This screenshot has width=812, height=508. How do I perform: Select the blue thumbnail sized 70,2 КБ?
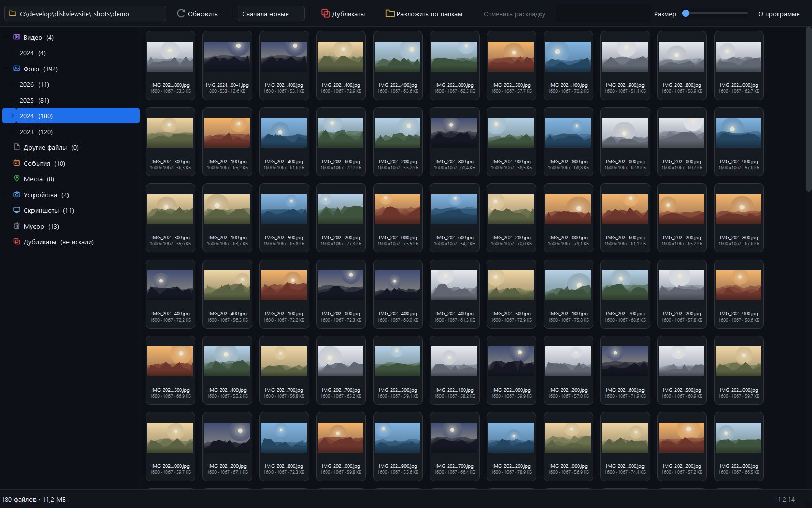(568, 66)
